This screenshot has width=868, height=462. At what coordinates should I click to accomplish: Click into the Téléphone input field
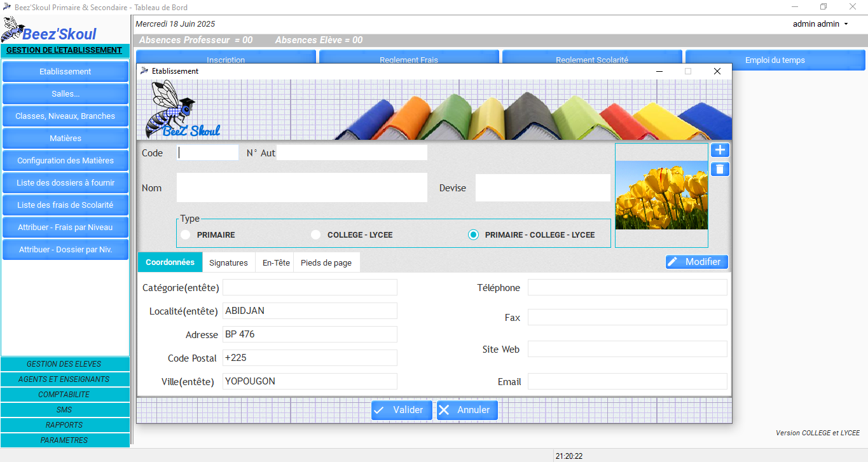point(627,288)
